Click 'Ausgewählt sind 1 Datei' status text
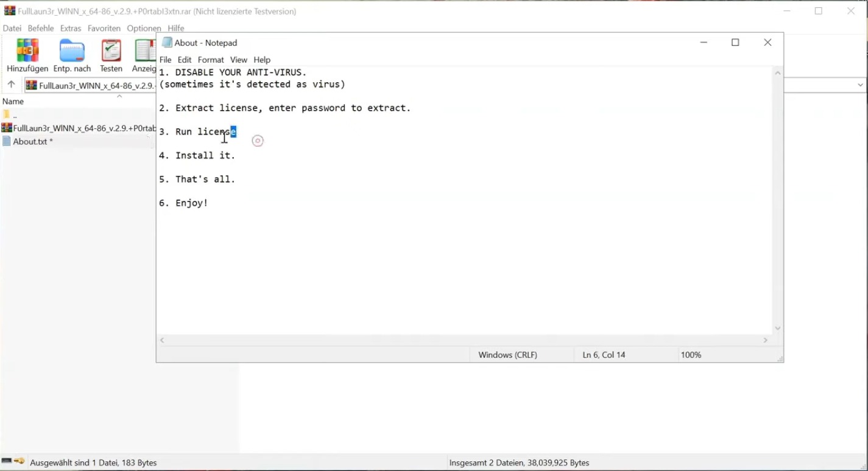The width and height of the screenshot is (868, 471). [93, 462]
